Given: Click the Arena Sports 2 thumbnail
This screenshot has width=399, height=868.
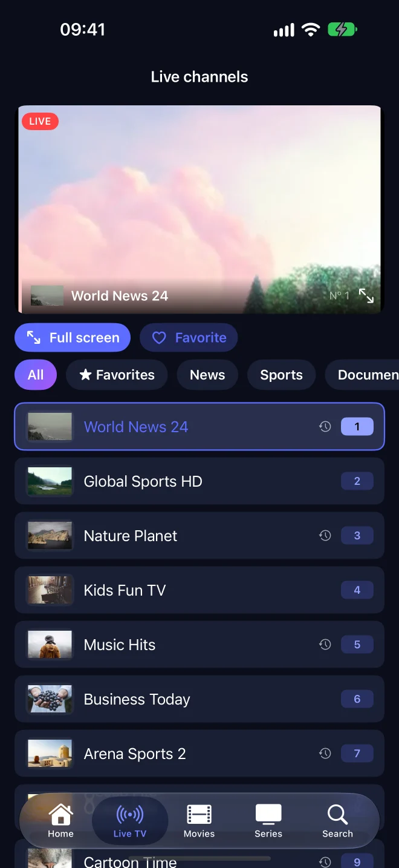Looking at the screenshot, I should click(50, 754).
